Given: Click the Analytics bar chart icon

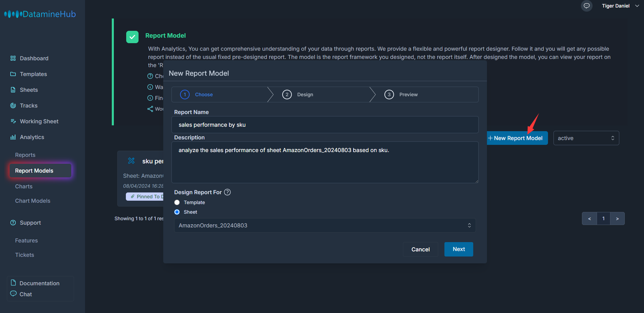Looking at the screenshot, I should point(13,137).
